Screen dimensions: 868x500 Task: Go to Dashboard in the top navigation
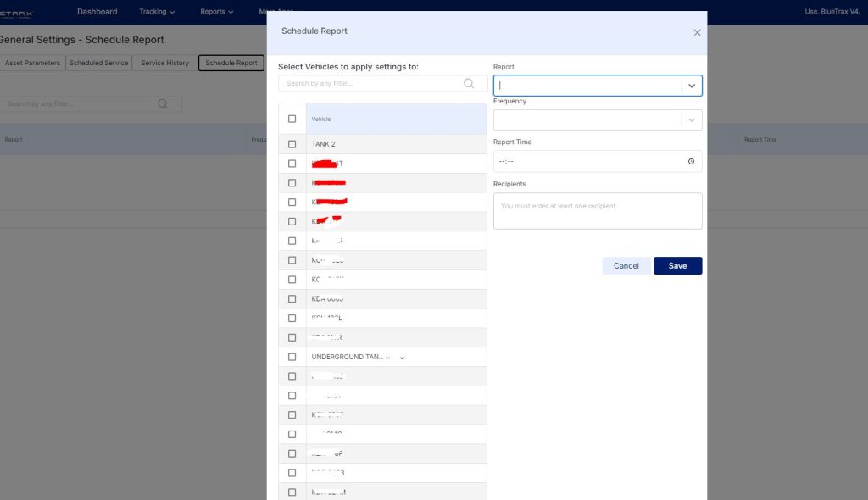pos(97,12)
